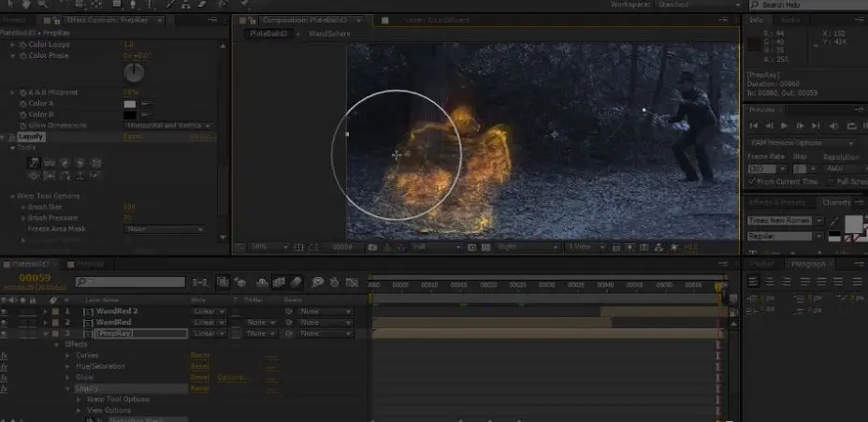Select the Warp tool in Liquify tools
Image resolution: width=868 pixels, height=422 pixels.
[34, 163]
